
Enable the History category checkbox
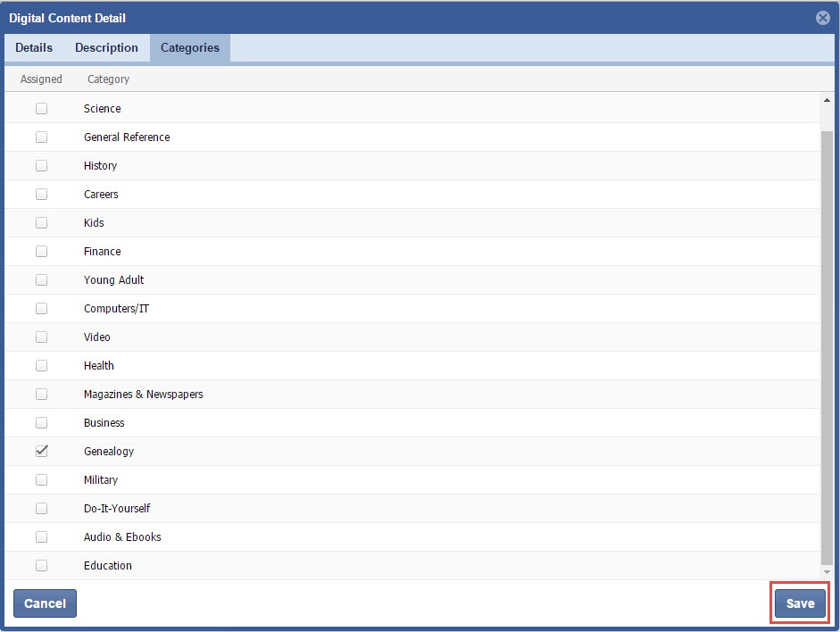point(41,166)
